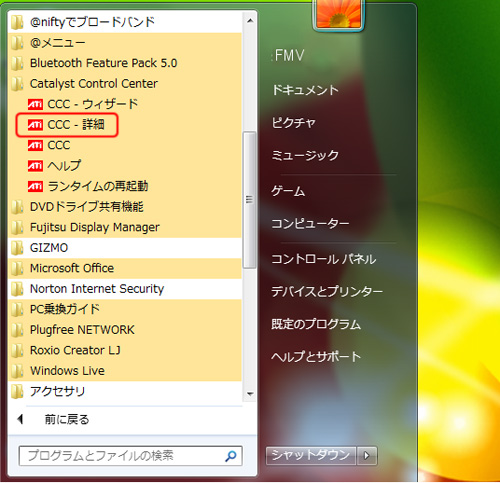Image resolution: width=500 pixels, height=483 pixels.
Task: Expand the Fujitsu Display Manager folder
Action: click(x=125, y=227)
